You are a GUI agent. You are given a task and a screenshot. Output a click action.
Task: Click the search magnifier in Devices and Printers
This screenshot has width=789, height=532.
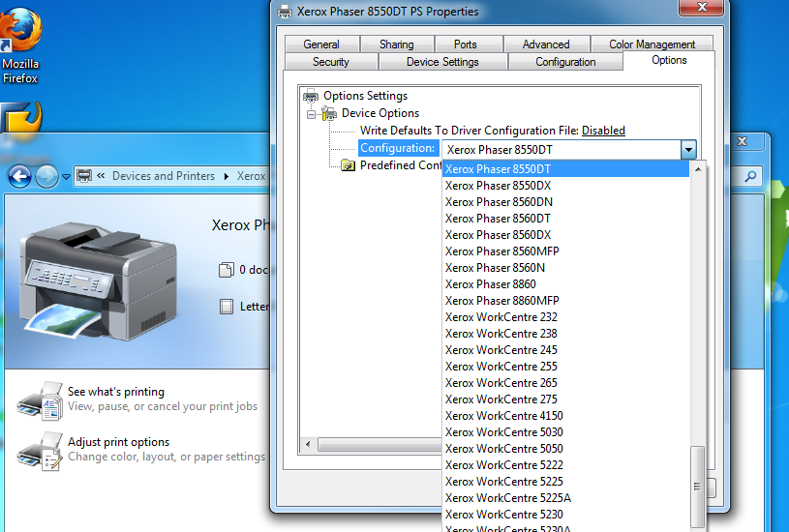click(x=750, y=176)
